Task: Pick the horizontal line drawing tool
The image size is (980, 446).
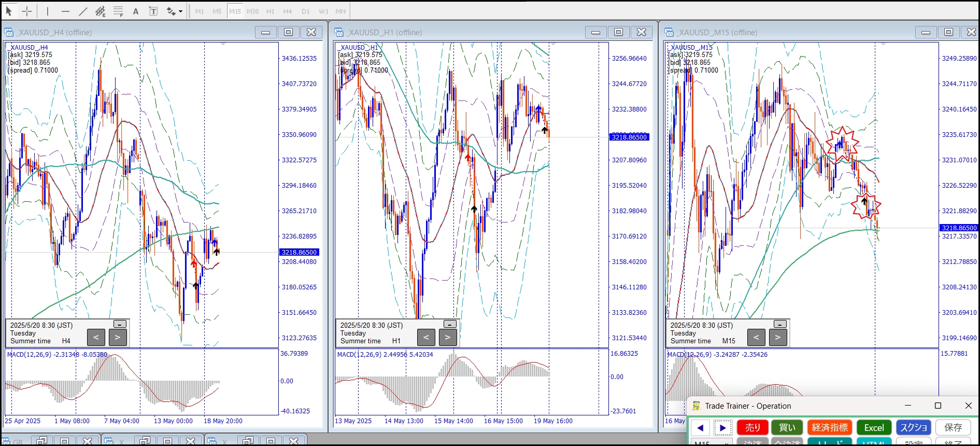Action: point(65,11)
